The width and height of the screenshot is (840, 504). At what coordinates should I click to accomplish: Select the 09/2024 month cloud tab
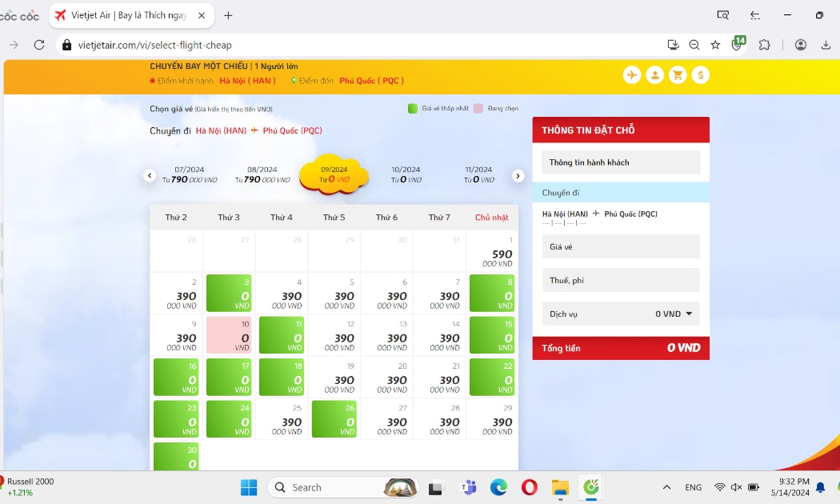pos(334,174)
